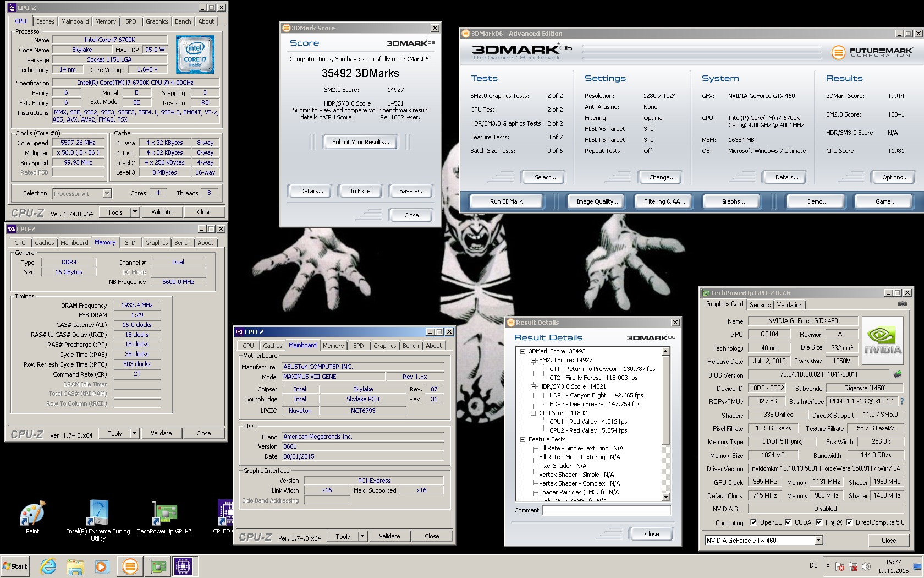Image resolution: width=924 pixels, height=578 pixels.
Task: Launch Windows Media Player from taskbar
Action: [x=102, y=566]
